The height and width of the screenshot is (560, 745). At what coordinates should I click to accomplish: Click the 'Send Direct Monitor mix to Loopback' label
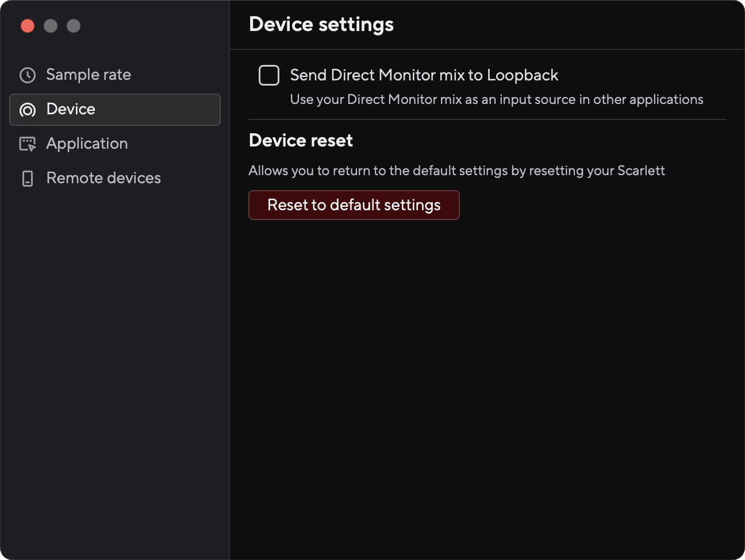click(424, 75)
